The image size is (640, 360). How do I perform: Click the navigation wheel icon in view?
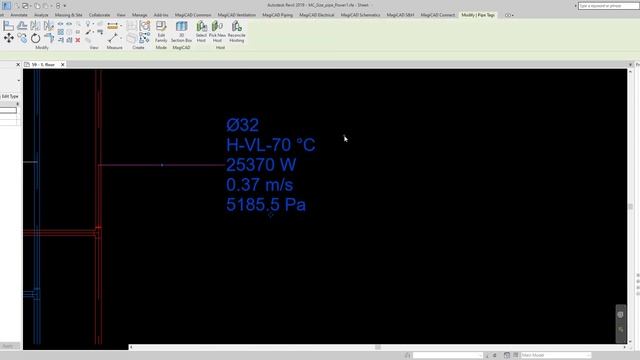coord(620,315)
